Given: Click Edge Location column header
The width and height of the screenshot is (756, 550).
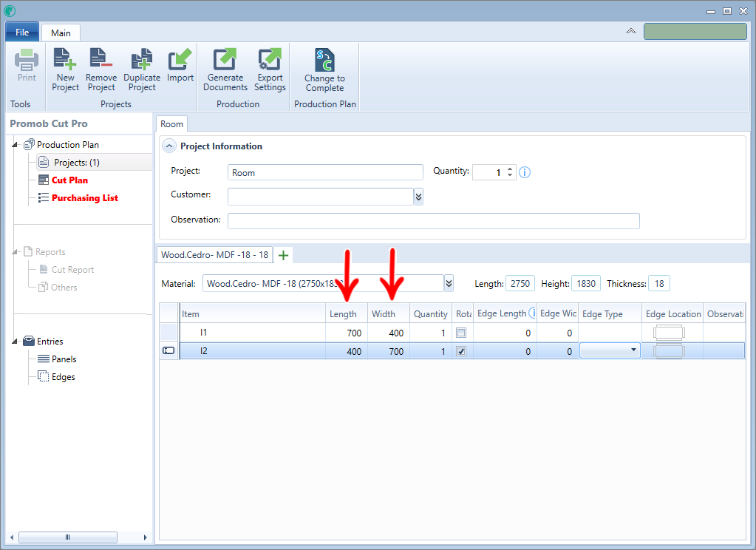Looking at the screenshot, I should coord(672,314).
